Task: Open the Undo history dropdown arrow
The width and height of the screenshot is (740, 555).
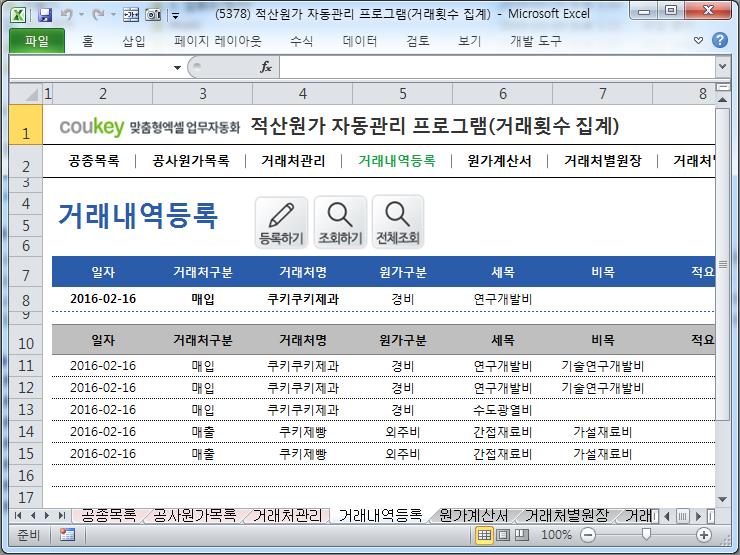Action: [x=81, y=15]
